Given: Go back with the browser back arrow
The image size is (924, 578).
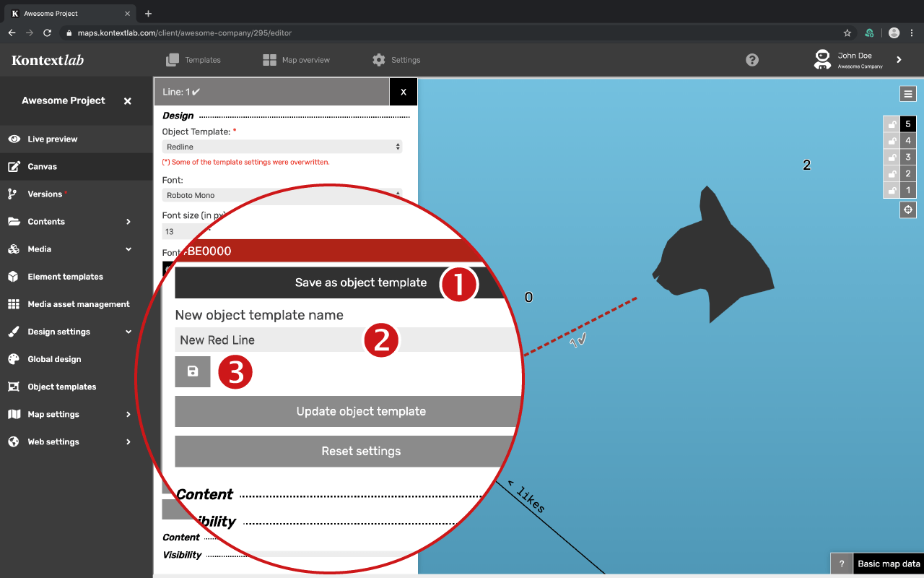Looking at the screenshot, I should click(12, 33).
